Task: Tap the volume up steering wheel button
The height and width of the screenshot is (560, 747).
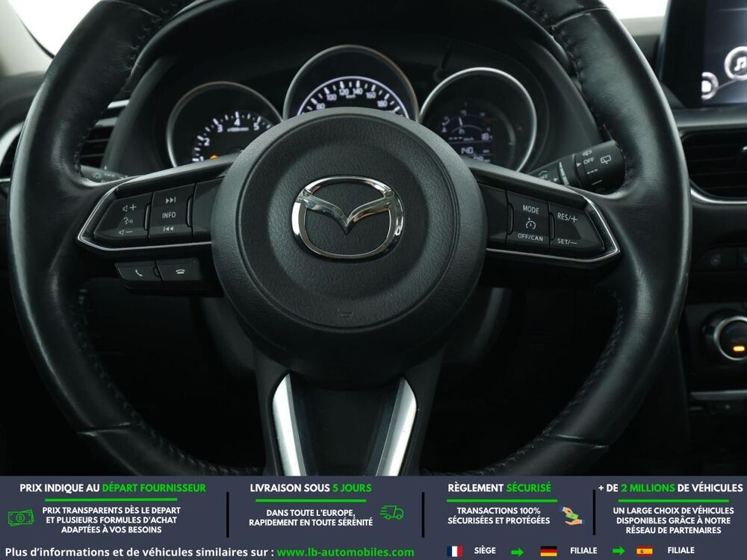Action: point(129,208)
